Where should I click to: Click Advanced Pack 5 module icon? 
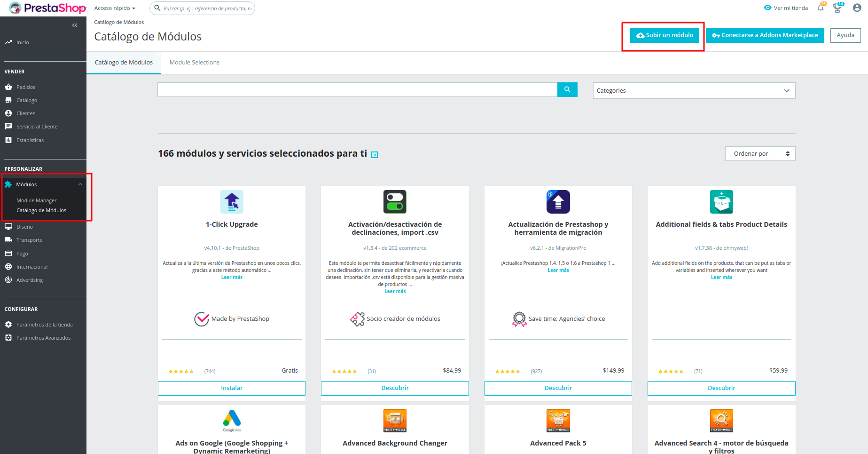(x=558, y=421)
